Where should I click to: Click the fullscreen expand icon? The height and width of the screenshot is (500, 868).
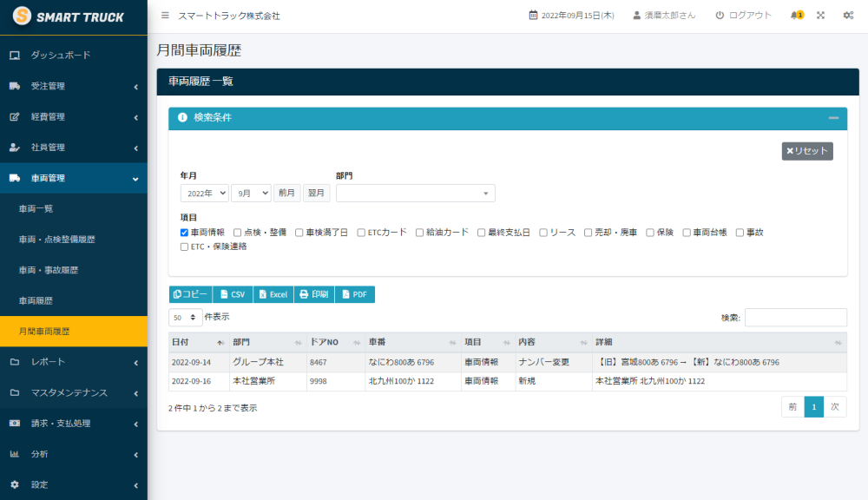(821, 16)
